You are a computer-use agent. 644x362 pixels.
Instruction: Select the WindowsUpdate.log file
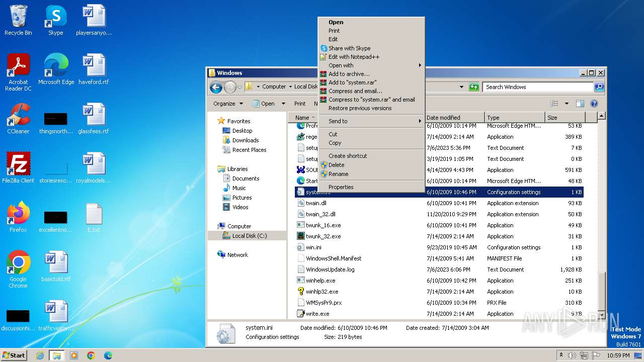330,269
